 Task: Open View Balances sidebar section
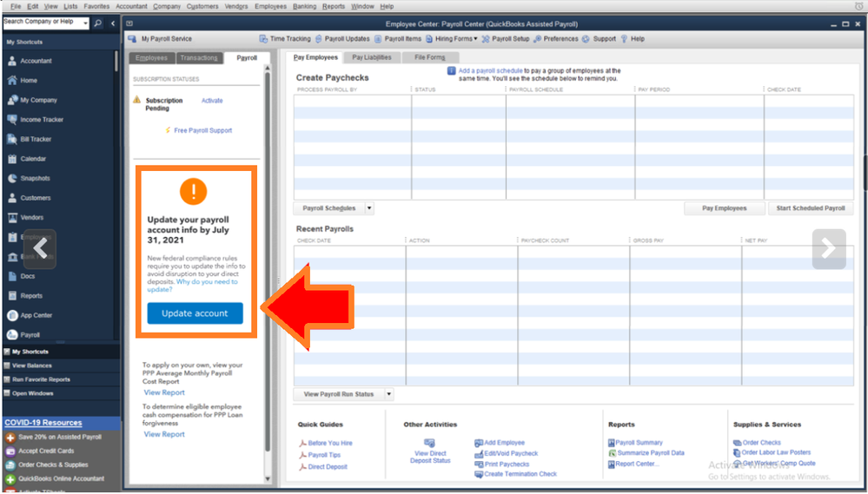[32, 366]
